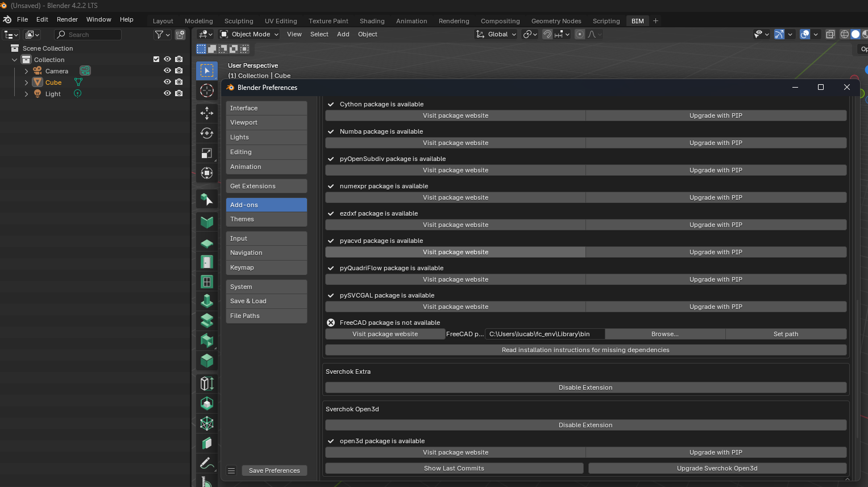Expand the Camera tree item
The width and height of the screenshot is (868, 487).
click(26, 71)
